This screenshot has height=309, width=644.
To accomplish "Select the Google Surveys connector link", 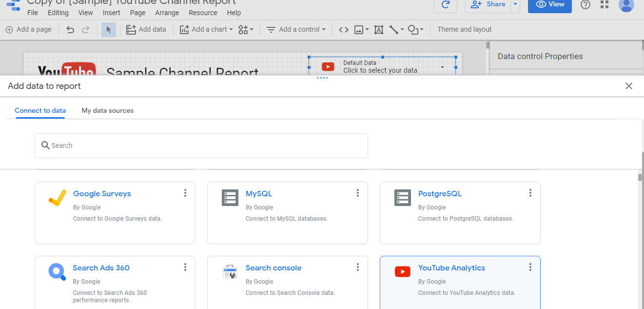I will (102, 194).
